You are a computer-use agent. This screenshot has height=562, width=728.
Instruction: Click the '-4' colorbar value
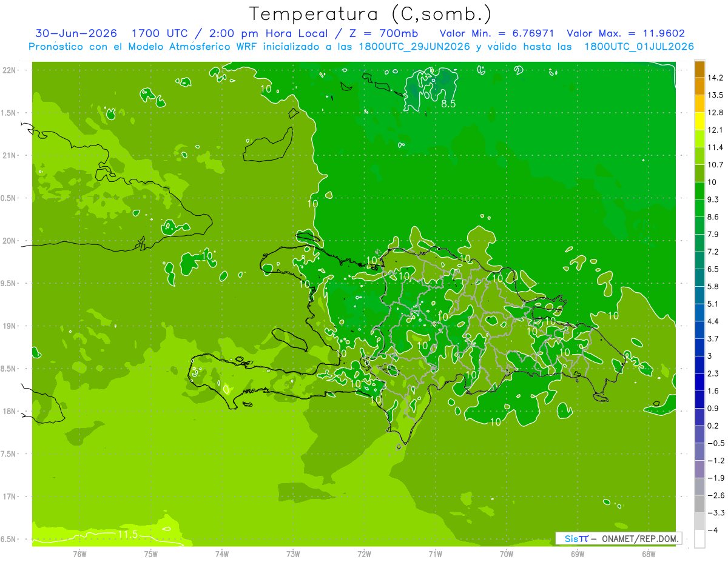point(713,530)
